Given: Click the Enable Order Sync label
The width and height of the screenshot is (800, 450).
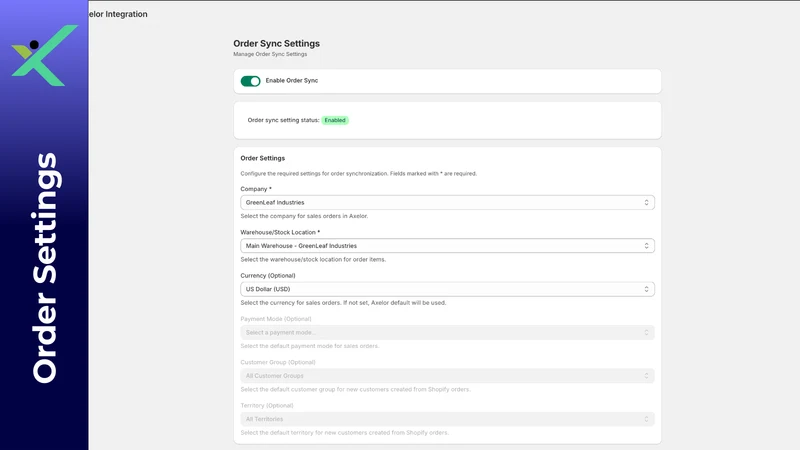Looking at the screenshot, I should point(292,81).
